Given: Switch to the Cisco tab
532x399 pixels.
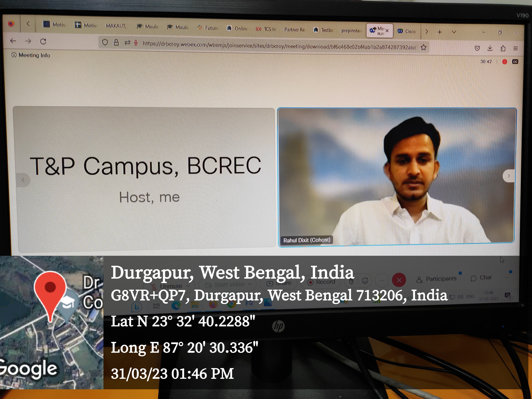Looking at the screenshot, I should 407,31.
